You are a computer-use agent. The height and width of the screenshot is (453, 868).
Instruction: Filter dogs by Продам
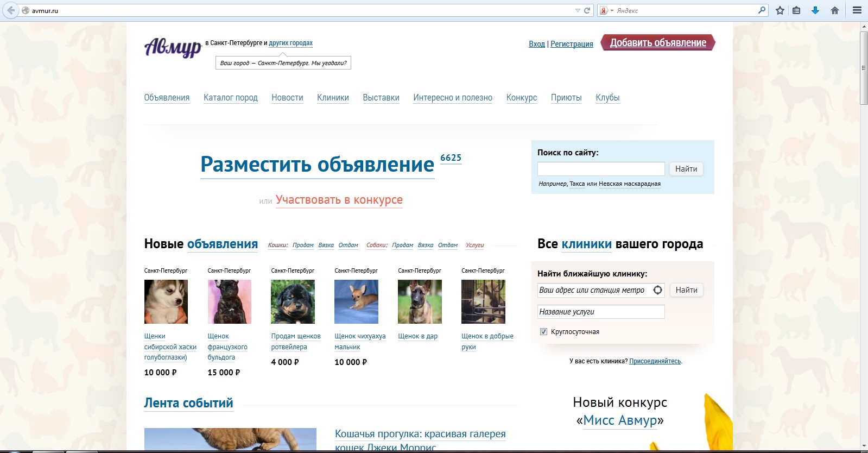[402, 245]
